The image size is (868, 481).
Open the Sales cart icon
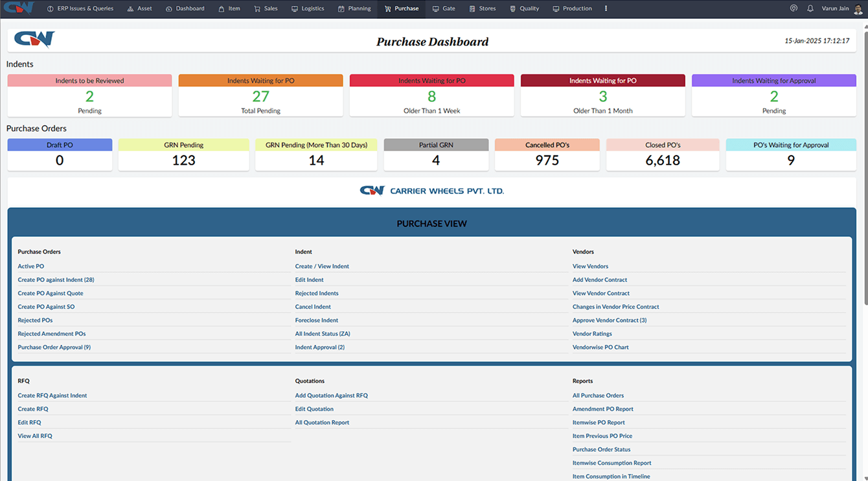[x=258, y=8]
